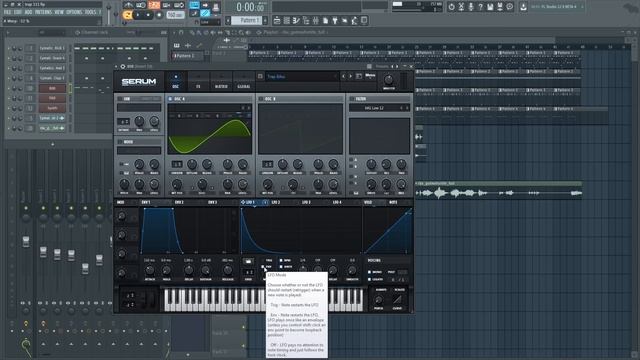The image size is (640, 360).
Task: Click the microphone icon in top toolbar
Action: point(471,7)
